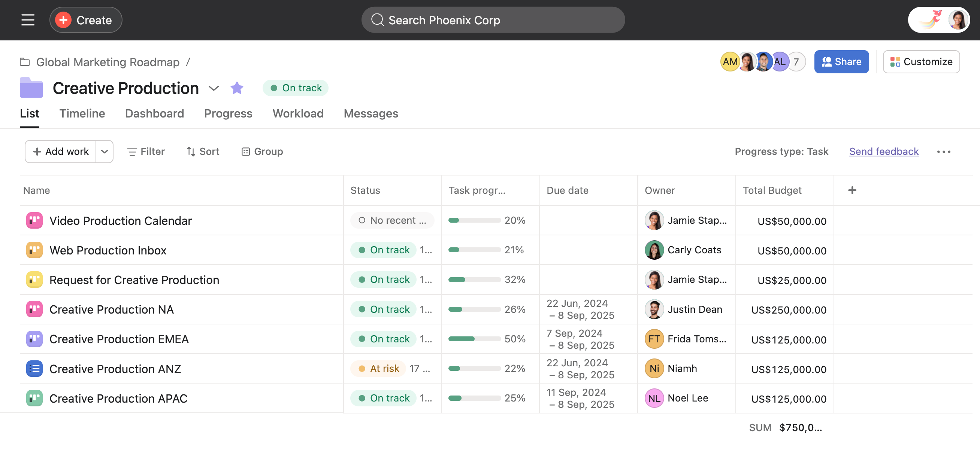Toggle the Sort option in toolbar
This screenshot has width=980, height=461.
point(203,152)
